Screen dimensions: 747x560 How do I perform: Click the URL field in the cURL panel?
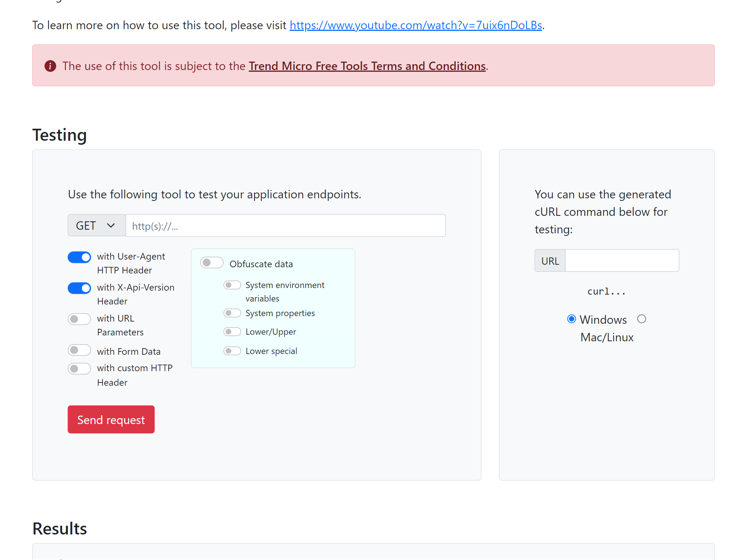[622, 260]
